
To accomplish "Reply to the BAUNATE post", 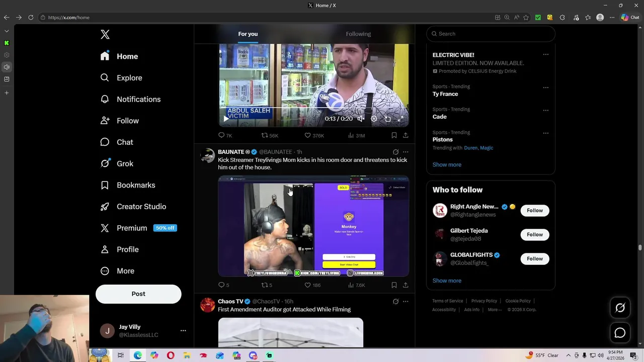I will (223, 285).
